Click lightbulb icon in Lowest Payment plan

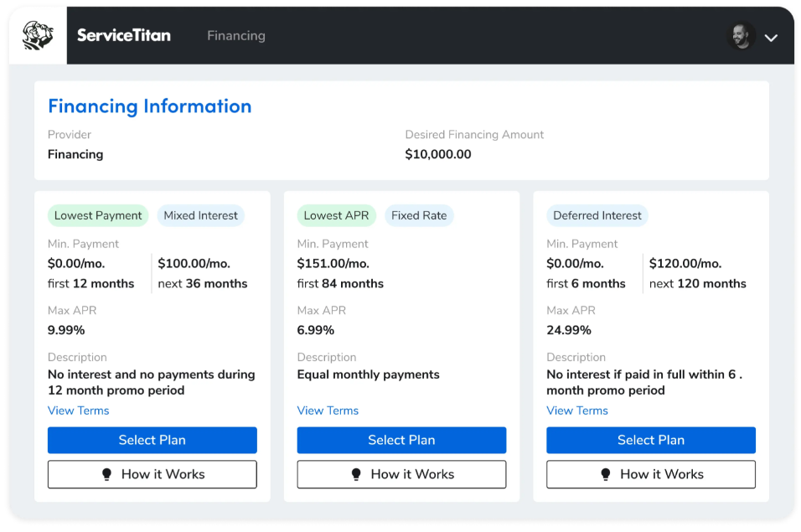coord(107,474)
